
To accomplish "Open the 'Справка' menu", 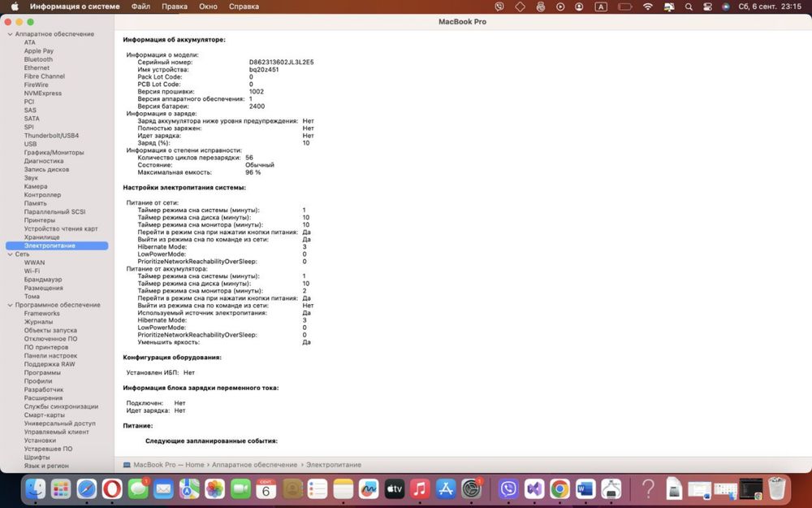I will point(244,7).
